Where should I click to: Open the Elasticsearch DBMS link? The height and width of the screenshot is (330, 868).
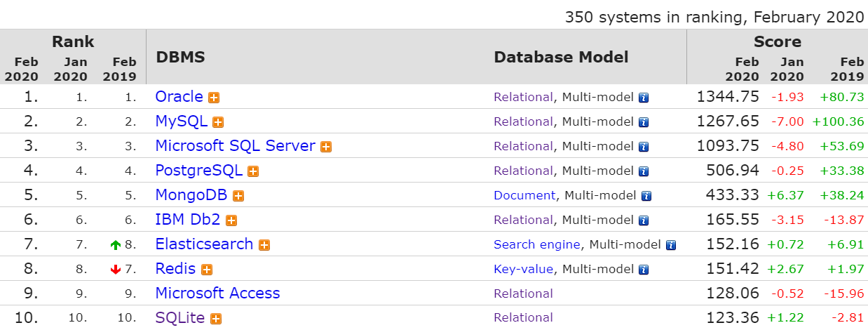pyautogui.click(x=204, y=244)
